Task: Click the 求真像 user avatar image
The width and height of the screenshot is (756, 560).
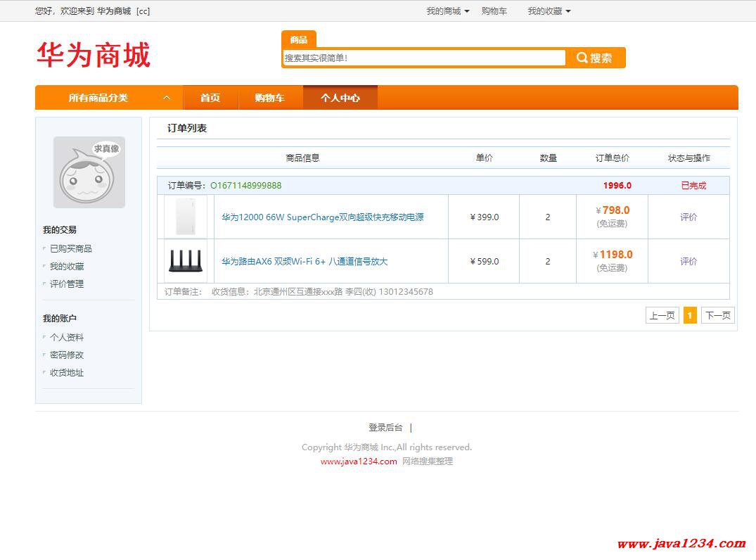Action: point(89,172)
